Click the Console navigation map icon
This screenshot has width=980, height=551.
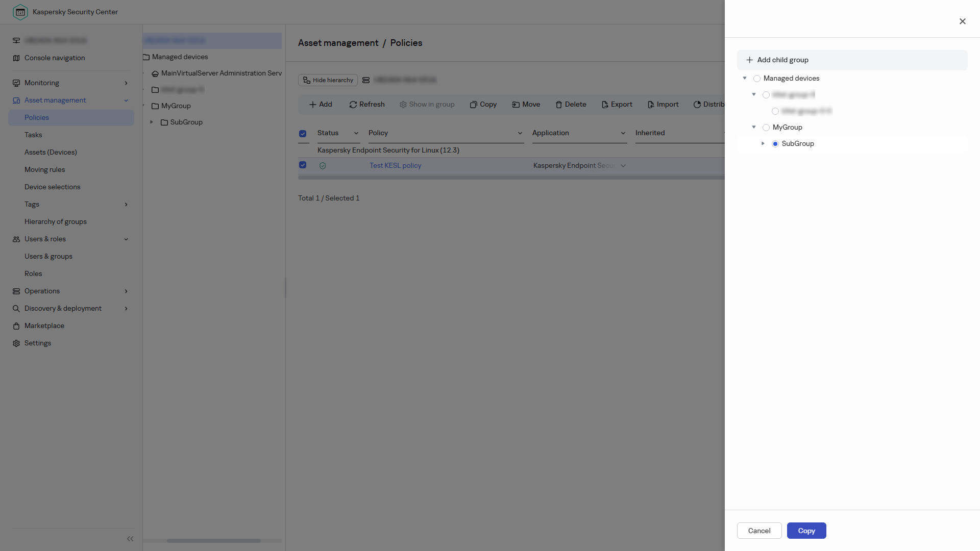16,58
